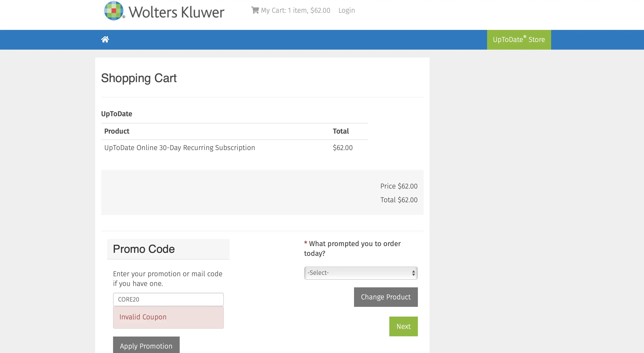Open My Cart summary link
The height and width of the screenshot is (353, 644).
pyautogui.click(x=295, y=10)
